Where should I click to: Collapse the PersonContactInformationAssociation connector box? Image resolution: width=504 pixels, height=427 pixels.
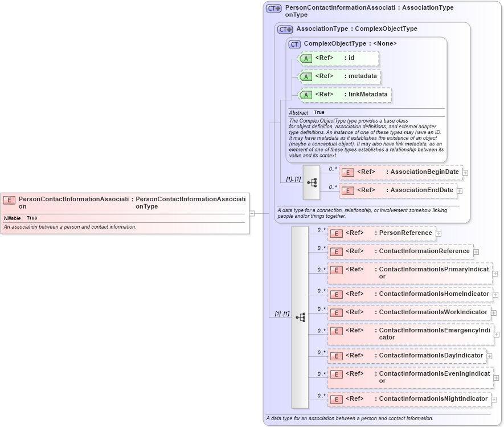tap(251, 213)
